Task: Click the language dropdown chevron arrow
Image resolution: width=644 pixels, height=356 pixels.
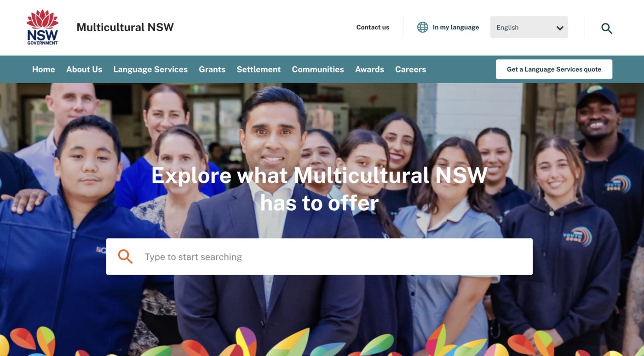Action: (560, 28)
